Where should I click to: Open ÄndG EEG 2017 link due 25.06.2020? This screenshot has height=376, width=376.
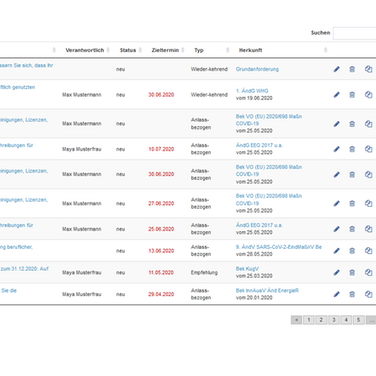point(259,225)
